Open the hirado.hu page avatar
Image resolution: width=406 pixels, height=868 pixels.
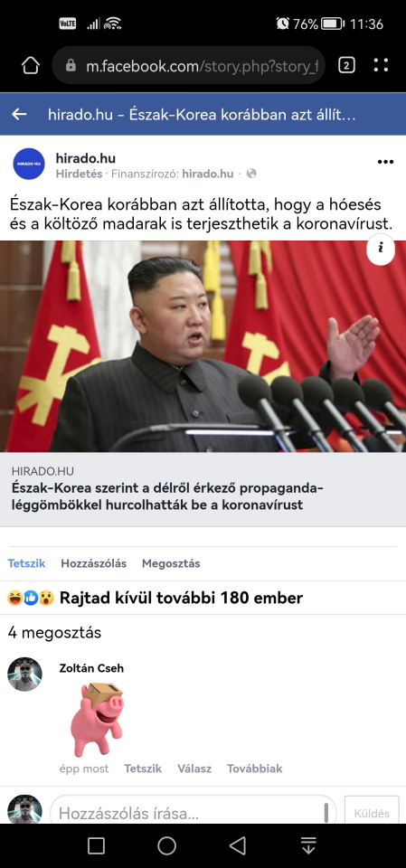(29, 164)
